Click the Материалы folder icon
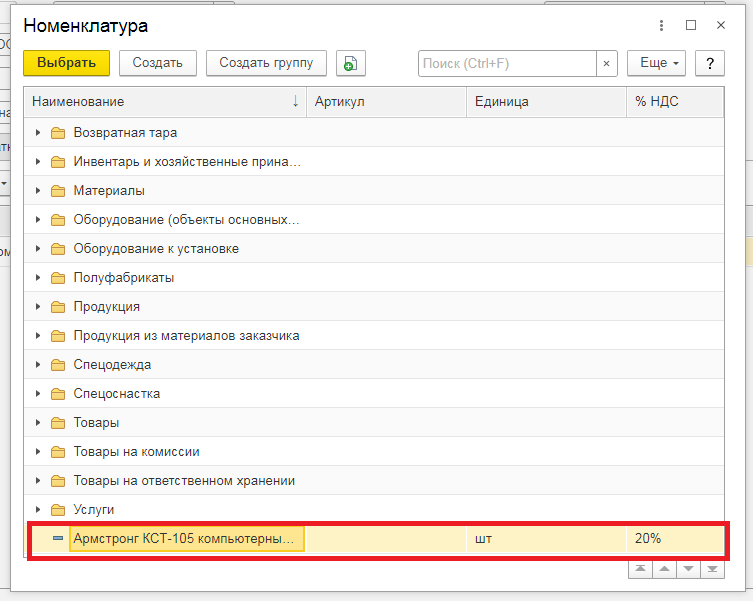This screenshot has height=601, width=753. pos(58,191)
